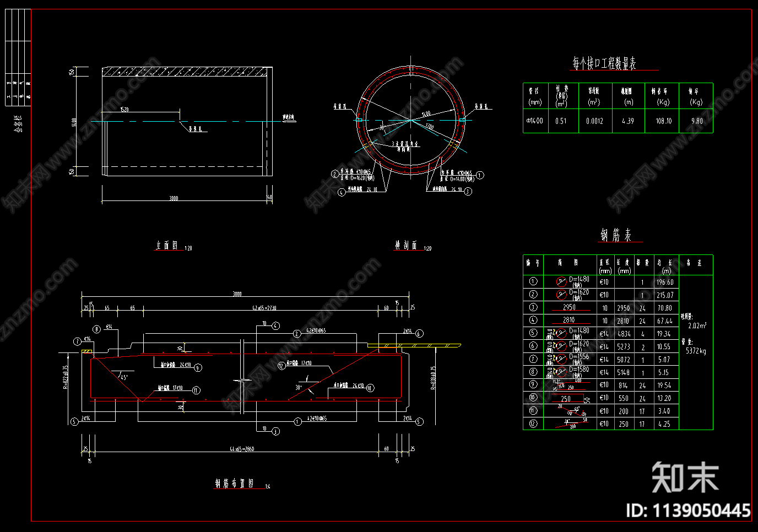
Task: Select the 0.0012 cell in quantity table
Action: click(x=594, y=121)
